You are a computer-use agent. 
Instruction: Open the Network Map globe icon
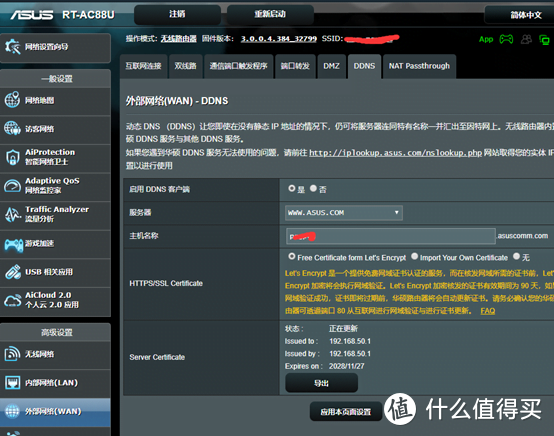pos(12,100)
